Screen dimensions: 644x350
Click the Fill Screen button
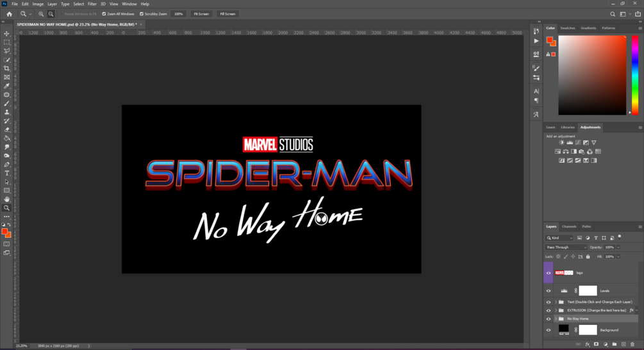[227, 14]
